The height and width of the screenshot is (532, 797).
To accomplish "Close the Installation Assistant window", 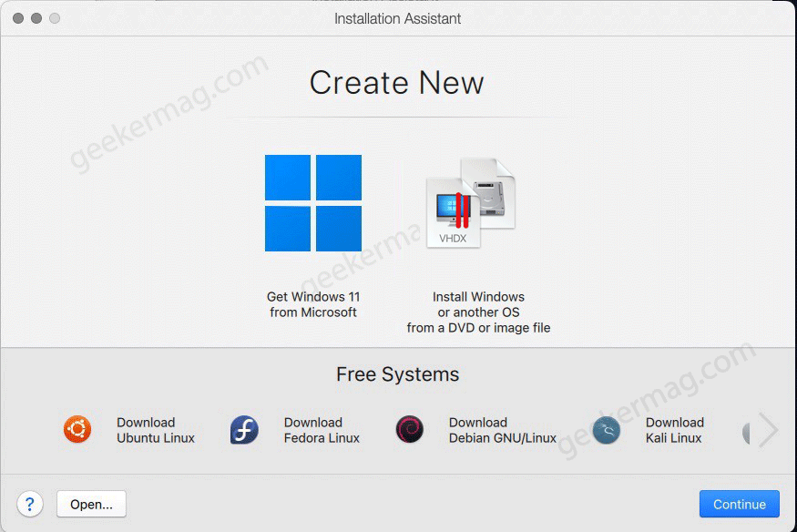I will point(18,18).
